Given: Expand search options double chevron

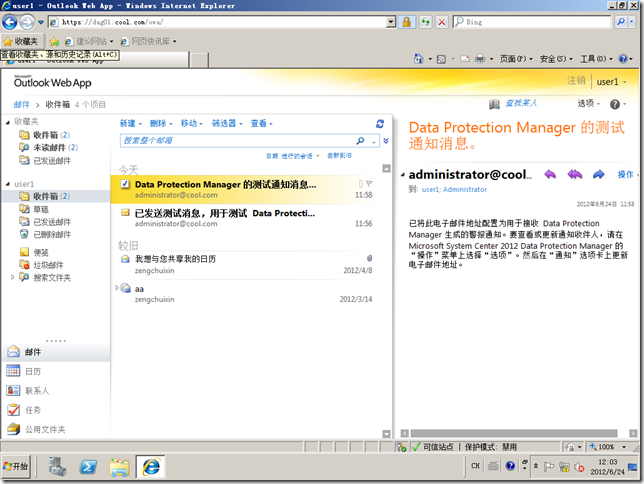Looking at the screenshot, I should click(386, 141).
